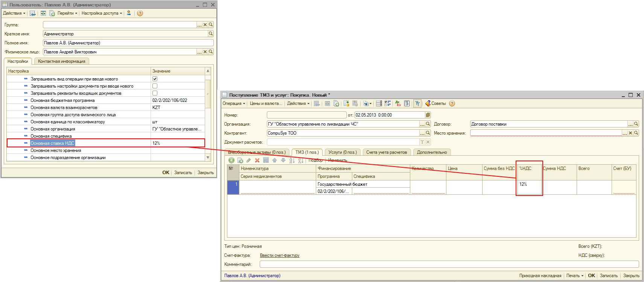Viewport: 644px width, 282px height.
Task: Open Операция dropdown menu
Action: [x=234, y=103]
